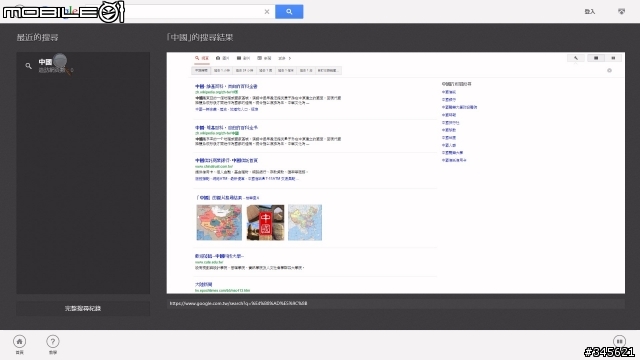Select the red search tab in preview
The width and height of the screenshot is (640, 360).
(202, 58)
